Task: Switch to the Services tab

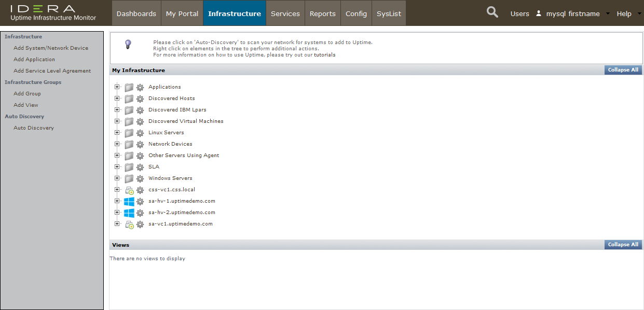Action: (285, 13)
